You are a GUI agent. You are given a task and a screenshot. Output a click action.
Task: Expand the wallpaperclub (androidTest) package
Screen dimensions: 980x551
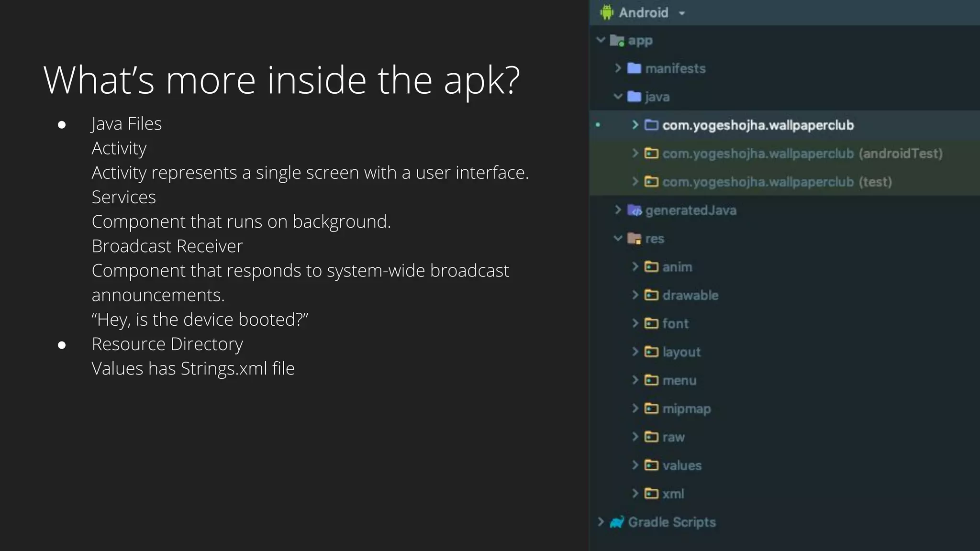click(x=635, y=153)
